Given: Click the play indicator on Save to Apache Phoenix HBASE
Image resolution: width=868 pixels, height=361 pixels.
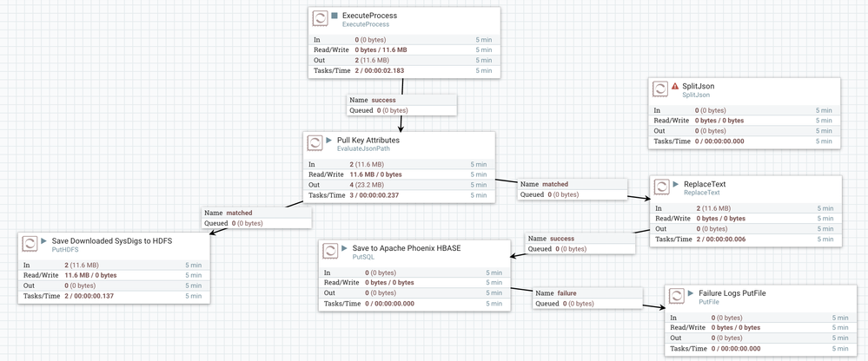Looking at the screenshot, I should click(x=345, y=247).
